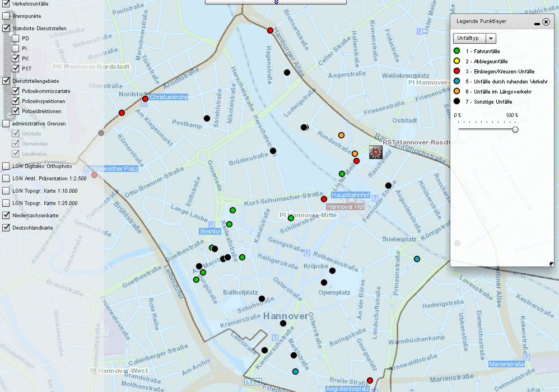
Task: Toggle Dienststellengebiete checkbox
Action: (6, 81)
